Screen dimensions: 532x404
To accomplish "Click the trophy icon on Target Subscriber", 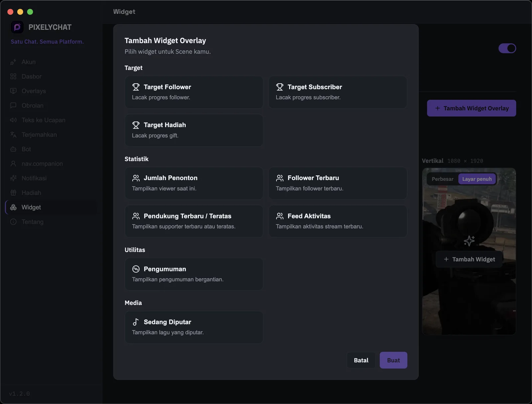I will (x=280, y=87).
